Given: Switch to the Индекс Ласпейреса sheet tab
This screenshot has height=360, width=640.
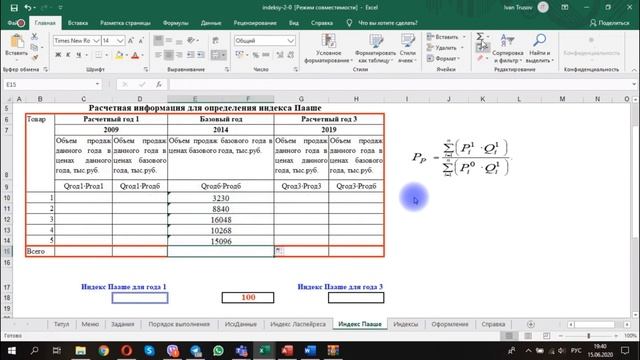Looking at the screenshot, I should [298, 324].
